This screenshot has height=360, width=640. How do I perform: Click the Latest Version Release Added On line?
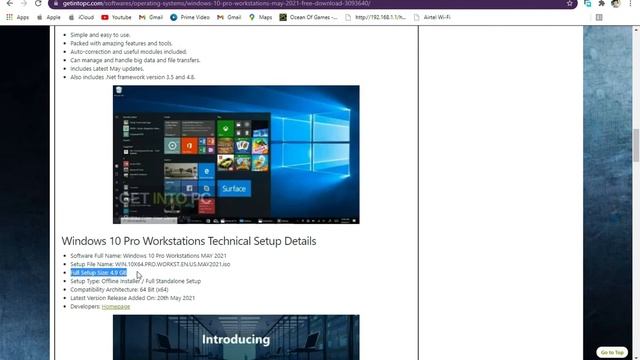click(x=133, y=298)
